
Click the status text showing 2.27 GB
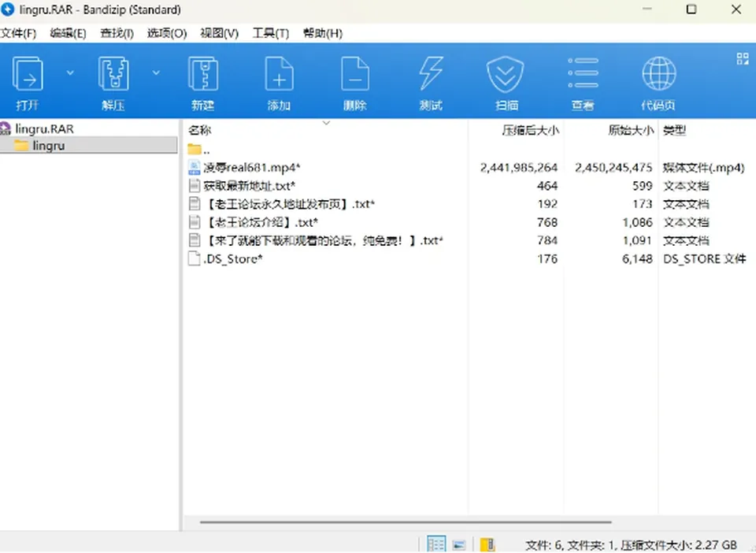coord(631,545)
